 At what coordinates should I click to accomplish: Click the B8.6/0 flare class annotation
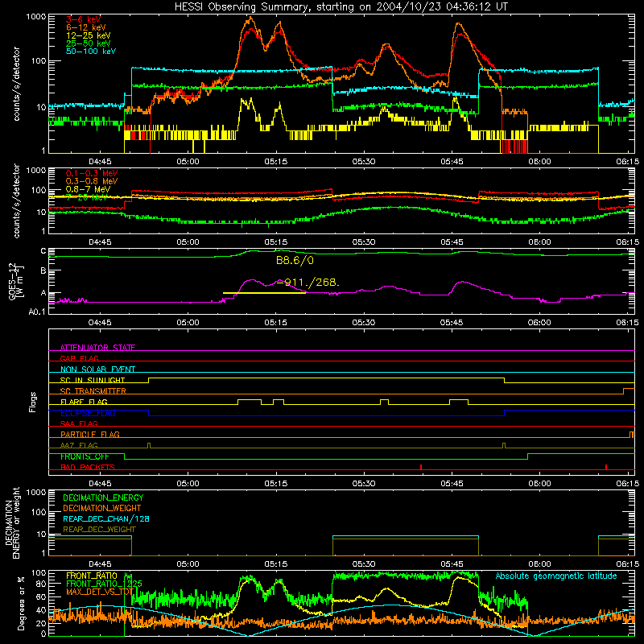click(x=295, y=260)
